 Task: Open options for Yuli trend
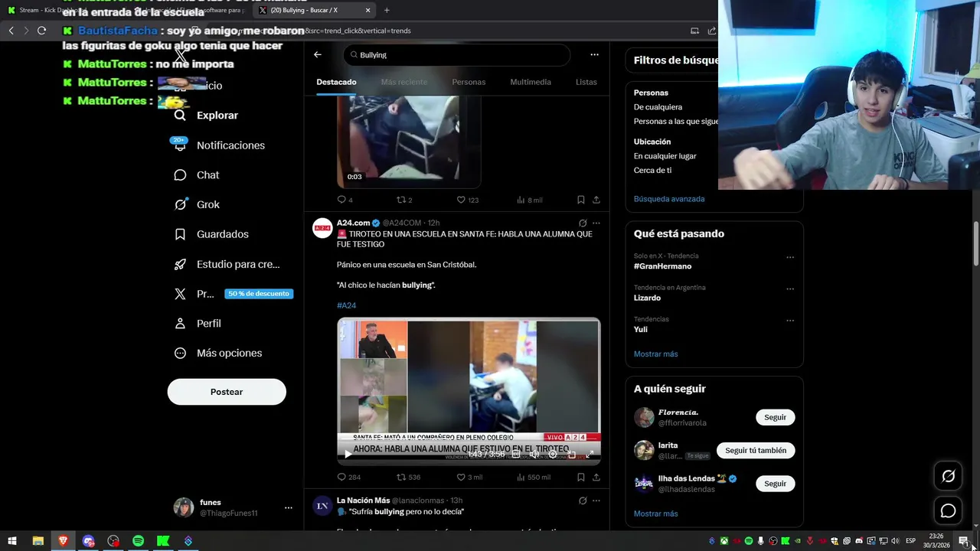click(x=790, y=320)
